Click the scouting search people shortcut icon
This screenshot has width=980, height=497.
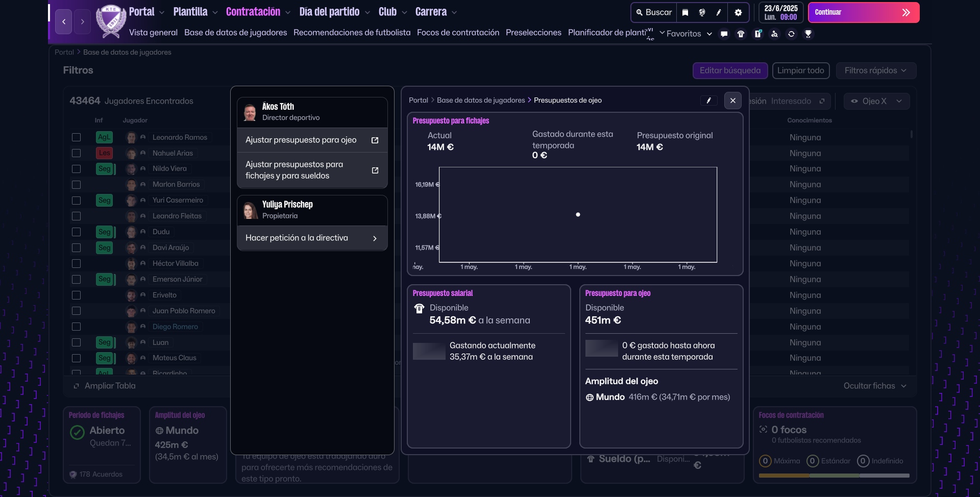774,34
